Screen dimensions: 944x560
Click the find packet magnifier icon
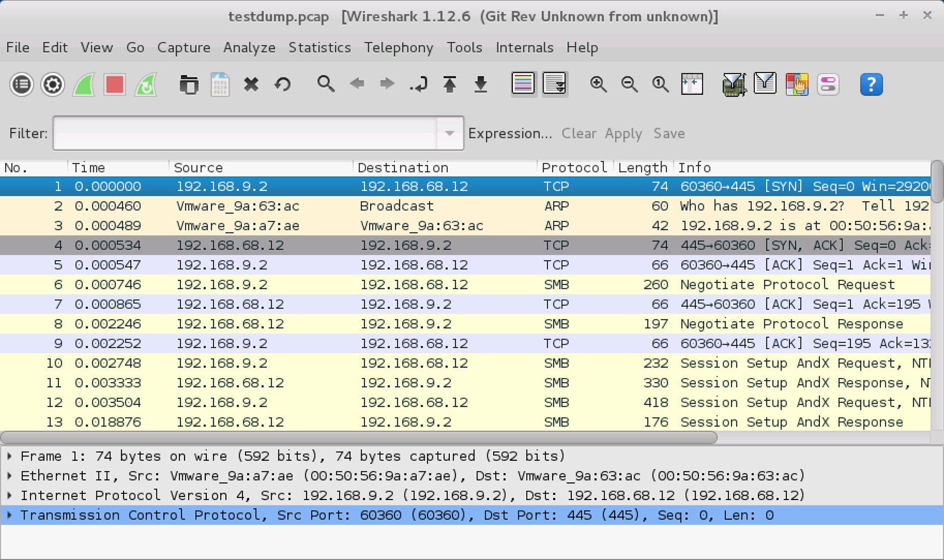[x=326, y=84]
